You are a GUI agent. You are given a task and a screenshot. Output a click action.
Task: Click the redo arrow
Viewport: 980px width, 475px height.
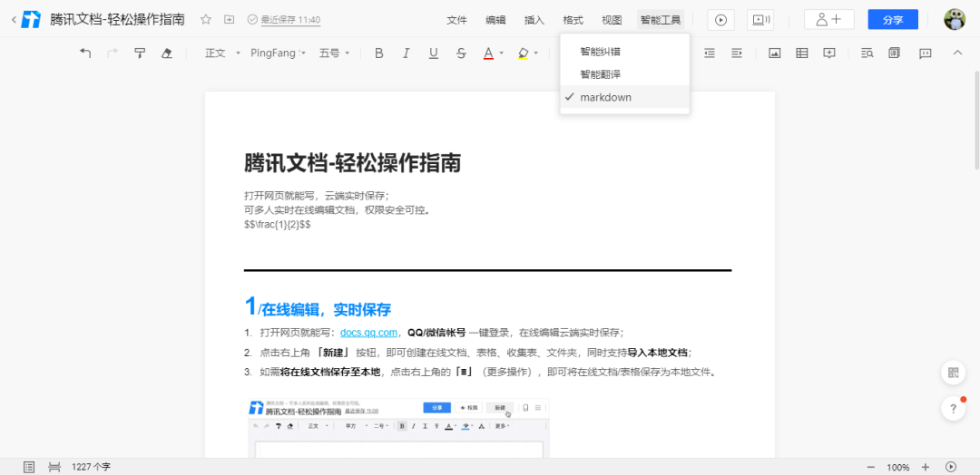113,53
